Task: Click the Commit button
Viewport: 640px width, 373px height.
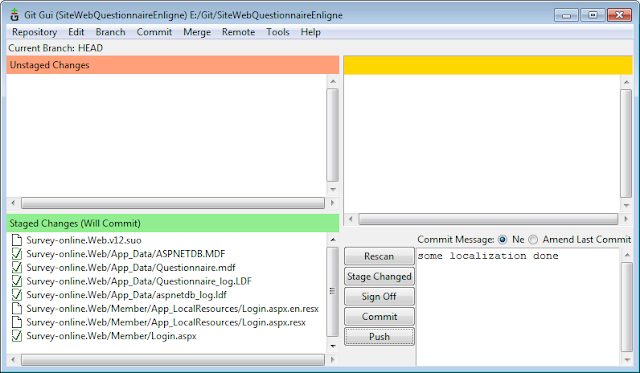Action: [379, 316]
